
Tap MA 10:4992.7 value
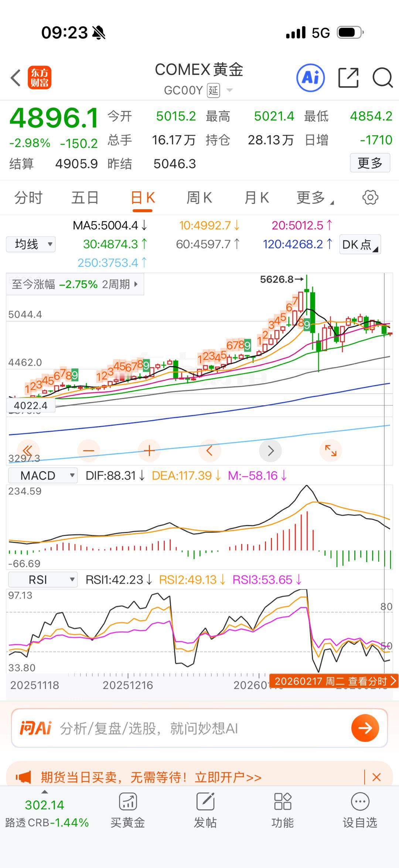click(209, 225)
